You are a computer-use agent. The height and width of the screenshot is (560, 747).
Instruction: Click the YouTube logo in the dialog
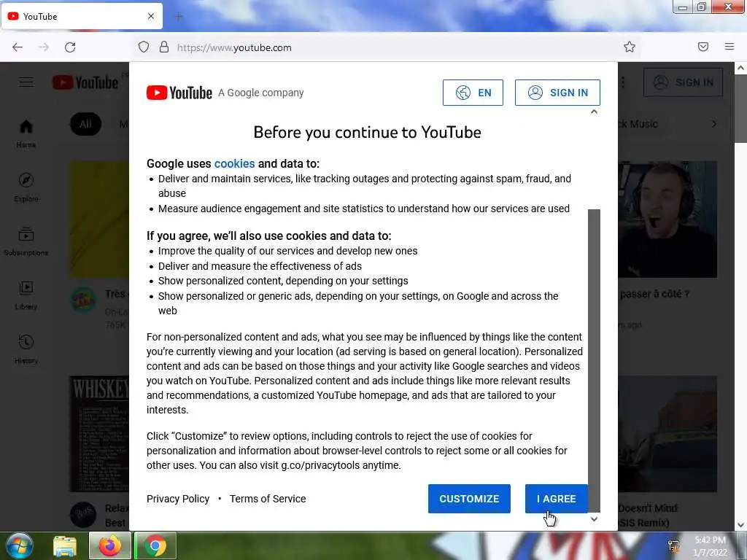179,93
